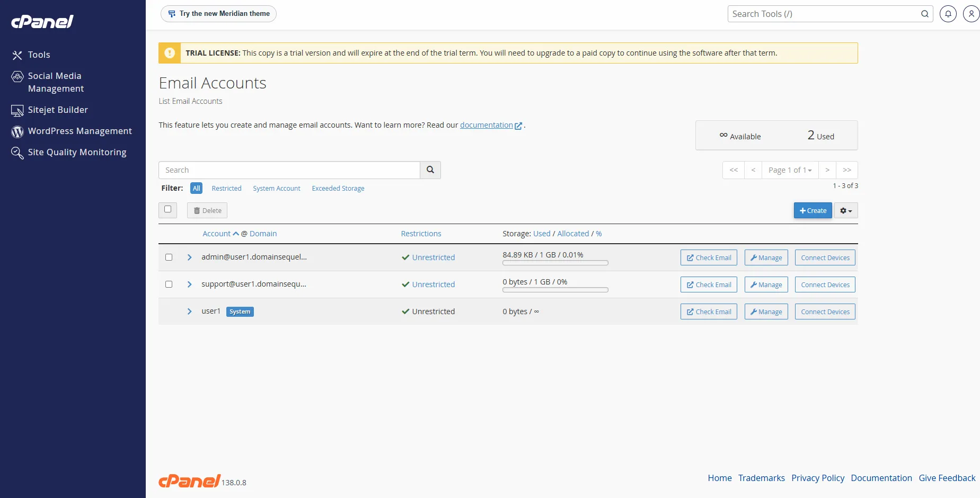980x498 pixels.
Task: Click the trial license warning icon
Action: [170, 53]
